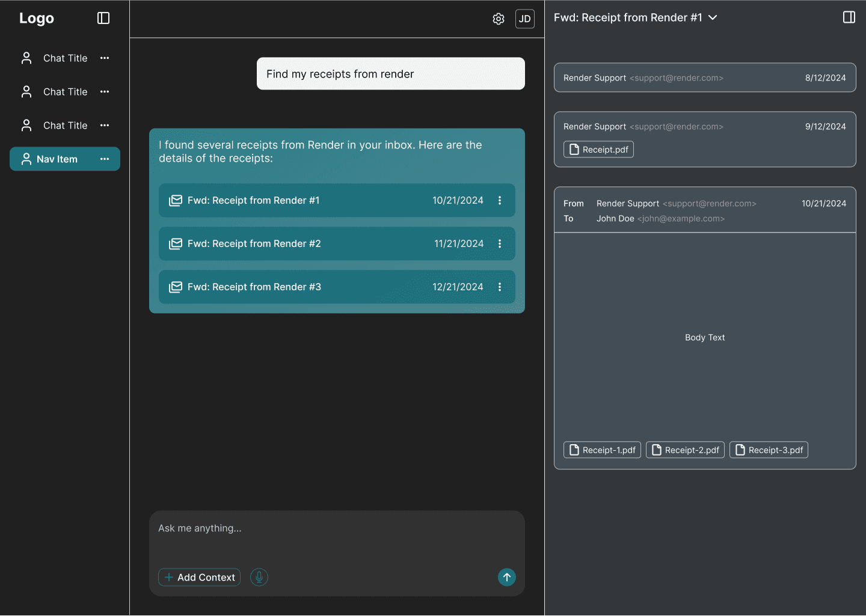The image size is (866, 616).
Task: Click the Add Context button
Action: (x=199, y=578)
